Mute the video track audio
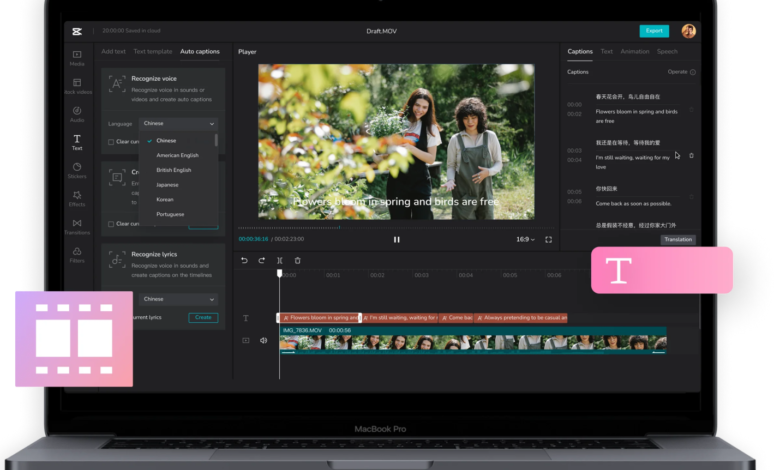Screen dimensions: 780x470 (263, 340)
